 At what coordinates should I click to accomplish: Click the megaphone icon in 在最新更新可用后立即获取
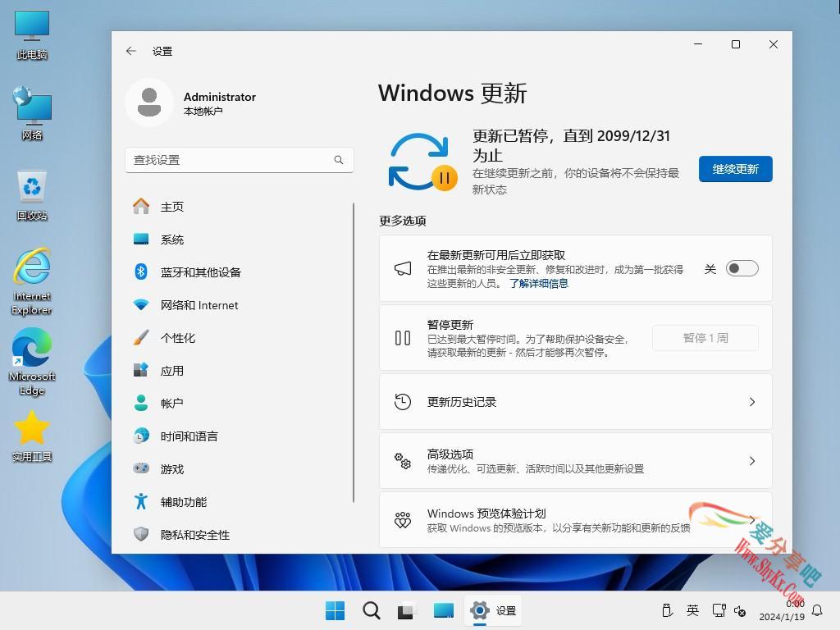[x=403, y=268]
